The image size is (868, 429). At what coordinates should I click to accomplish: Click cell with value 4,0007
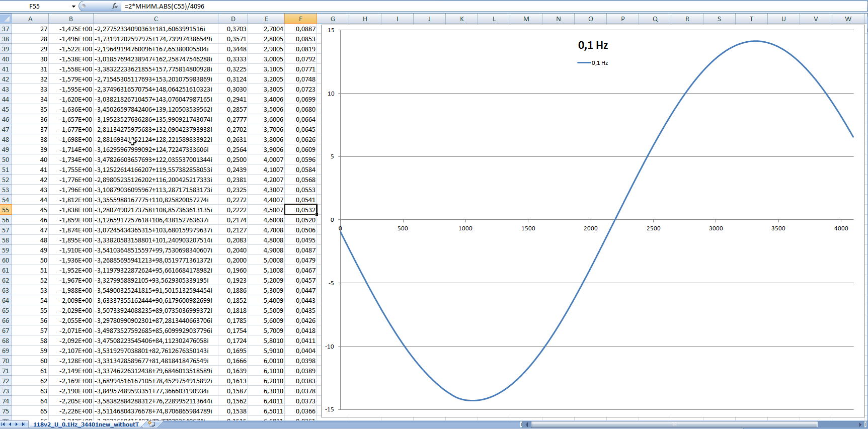click(x=266, y=159)
